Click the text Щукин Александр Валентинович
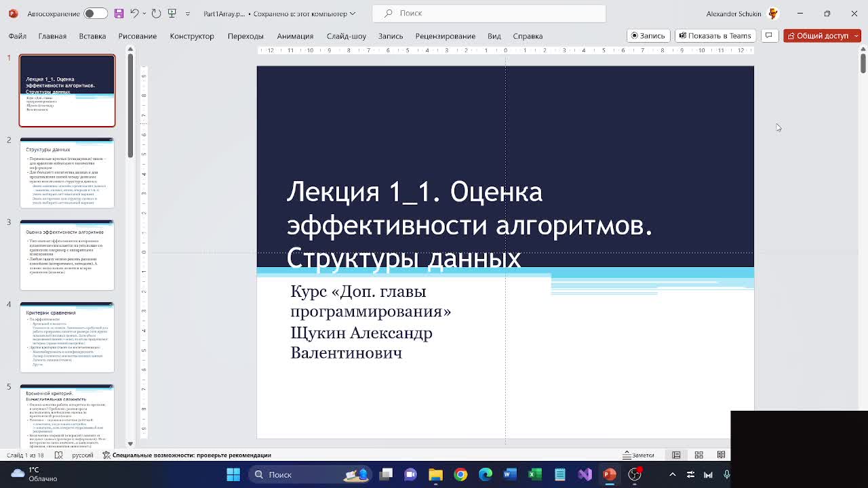868x488 pixels. (361, 343)
